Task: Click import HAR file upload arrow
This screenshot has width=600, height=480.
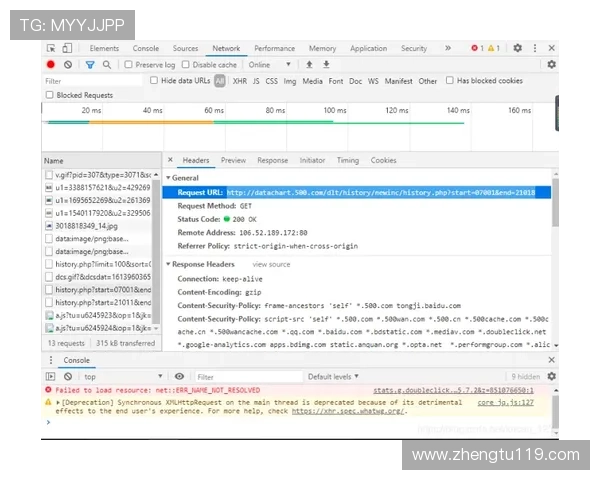Action: point(309,65)
